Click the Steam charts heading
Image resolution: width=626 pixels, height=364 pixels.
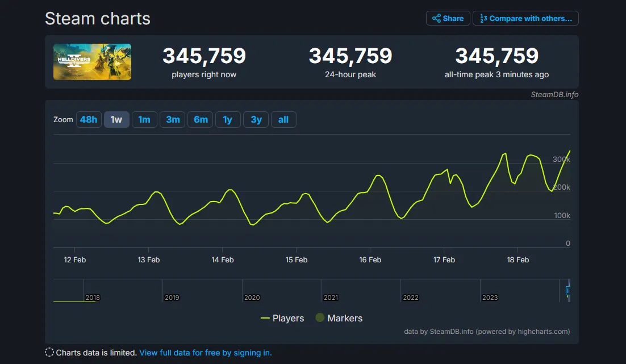pyautogui.click(x=98, y=18)
